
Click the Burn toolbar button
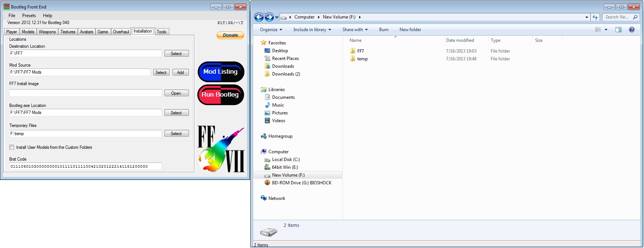tap(384, 30)
